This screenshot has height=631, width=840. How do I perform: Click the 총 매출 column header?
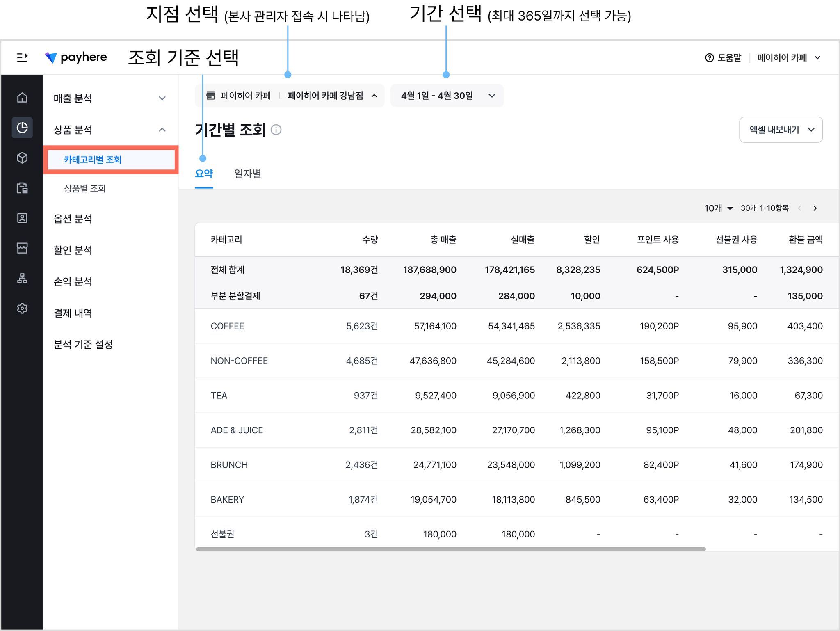[x=443, y=240]
